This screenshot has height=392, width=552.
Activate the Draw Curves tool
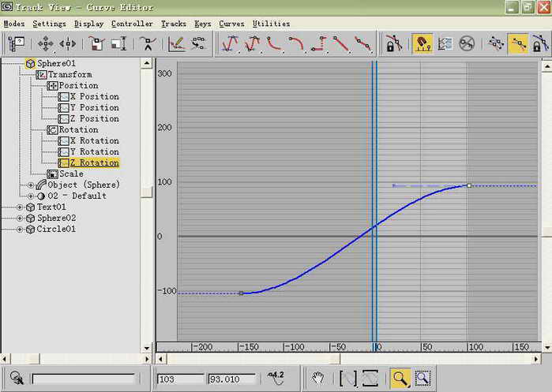(x=178, y=44)
